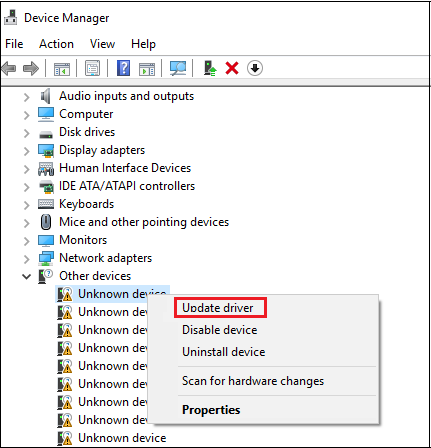Viewport: 431px width, 448px height.
Task: Click the Forward arrow toolbar icon
Action: [x=31, y=68]
